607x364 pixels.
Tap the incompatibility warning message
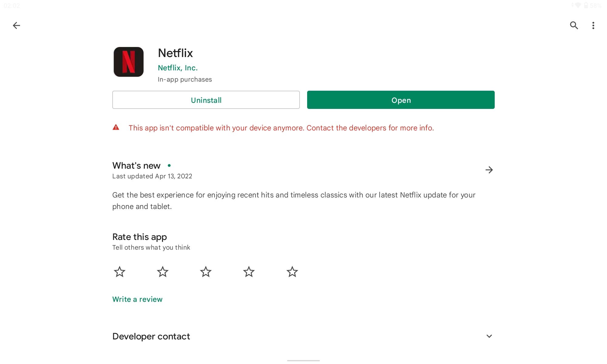(x=281, y=128)
